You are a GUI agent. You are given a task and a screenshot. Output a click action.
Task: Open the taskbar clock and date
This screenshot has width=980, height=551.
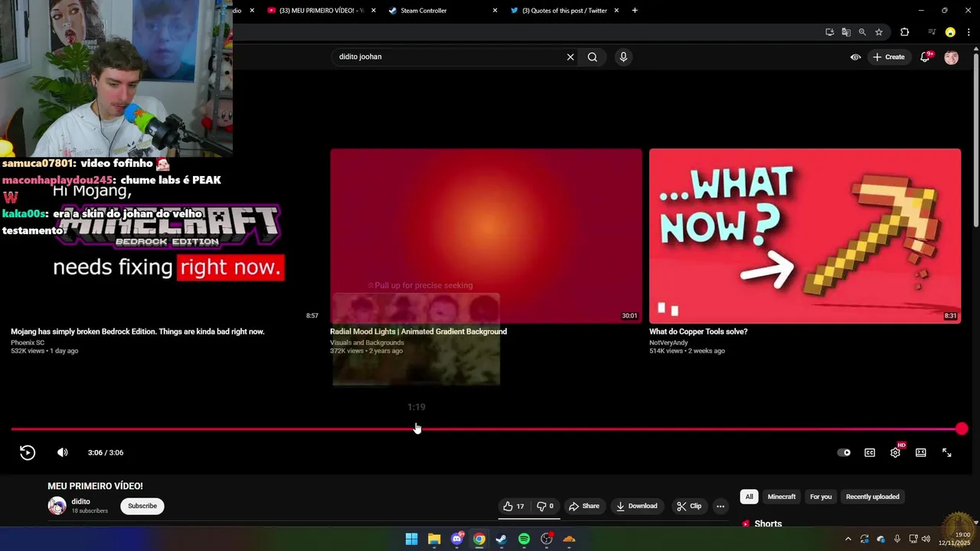tap(955, 539)
